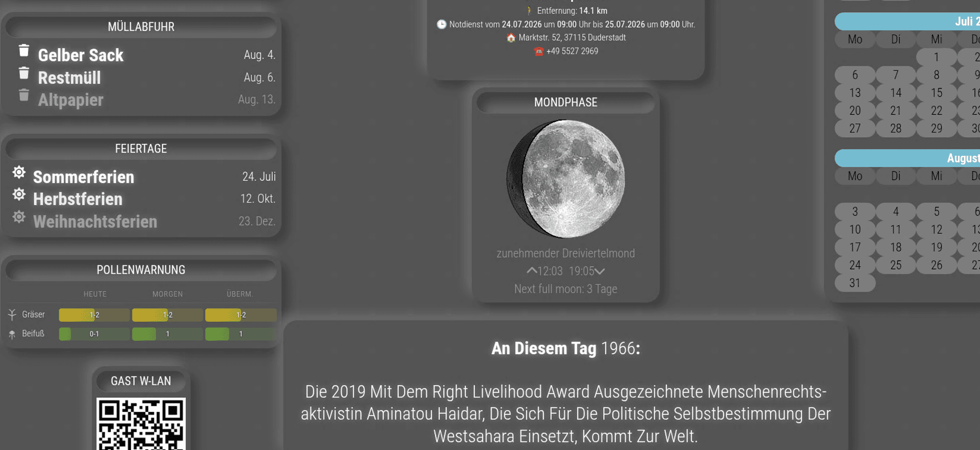Click the Weihnachtsferien holiday entry
Viewport: 980px width, 450px height.
click(x=96, y=222)
